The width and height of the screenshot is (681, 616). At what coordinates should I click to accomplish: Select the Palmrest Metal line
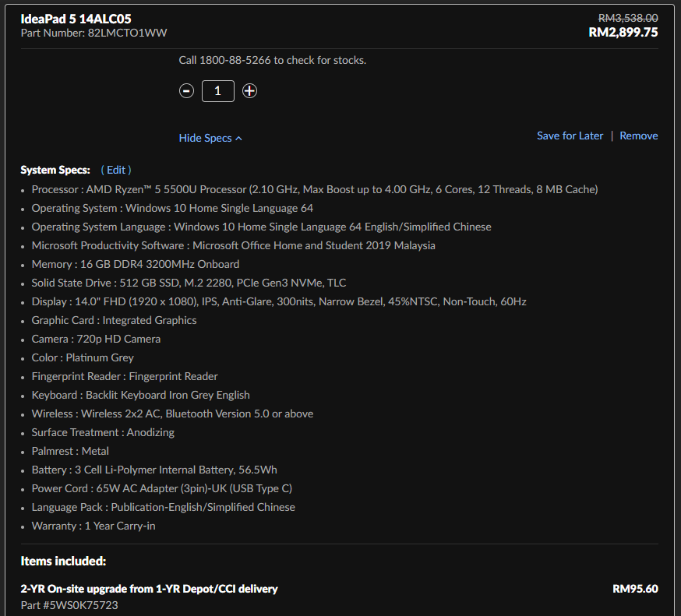[70, 451]
